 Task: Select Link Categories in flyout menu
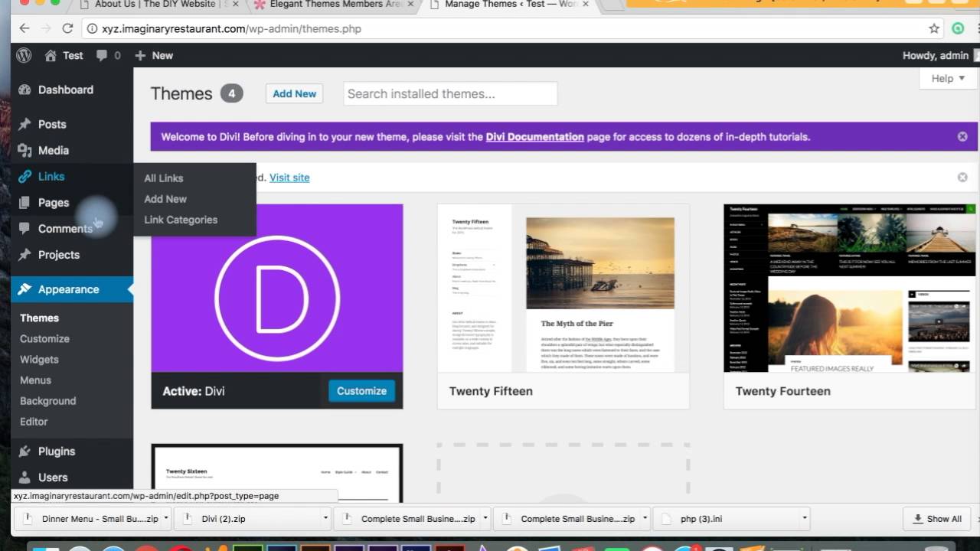[x=181, y=220]
